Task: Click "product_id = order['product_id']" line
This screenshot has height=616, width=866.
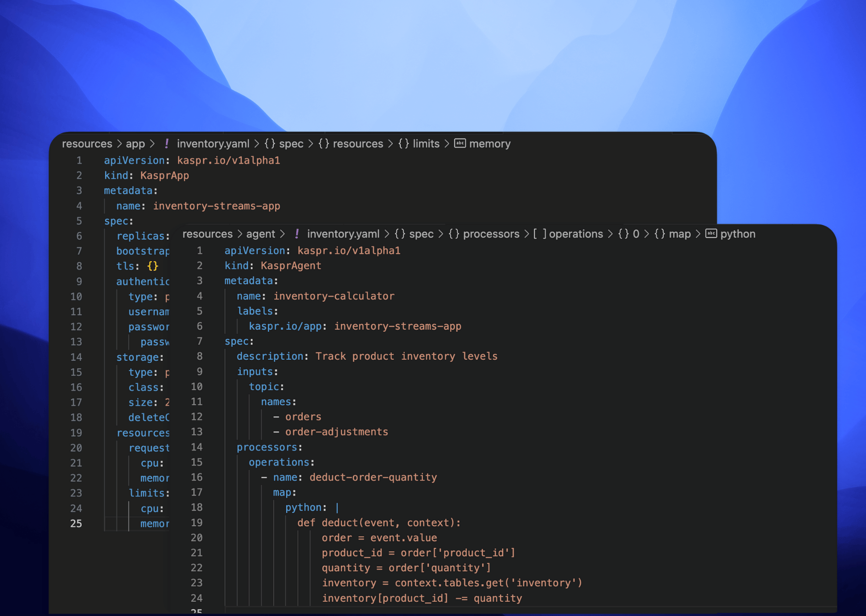Action: [x=418, y=553]
